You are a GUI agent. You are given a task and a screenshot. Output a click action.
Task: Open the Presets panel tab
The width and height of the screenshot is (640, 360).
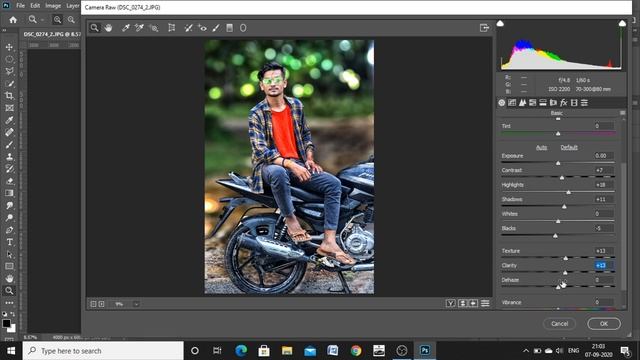pos(584,103)
